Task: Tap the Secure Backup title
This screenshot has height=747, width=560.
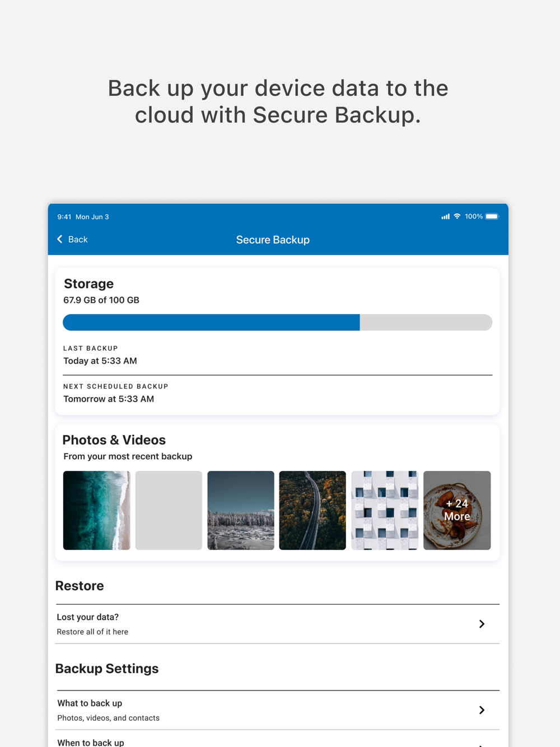Action: (x=273, y=240)
